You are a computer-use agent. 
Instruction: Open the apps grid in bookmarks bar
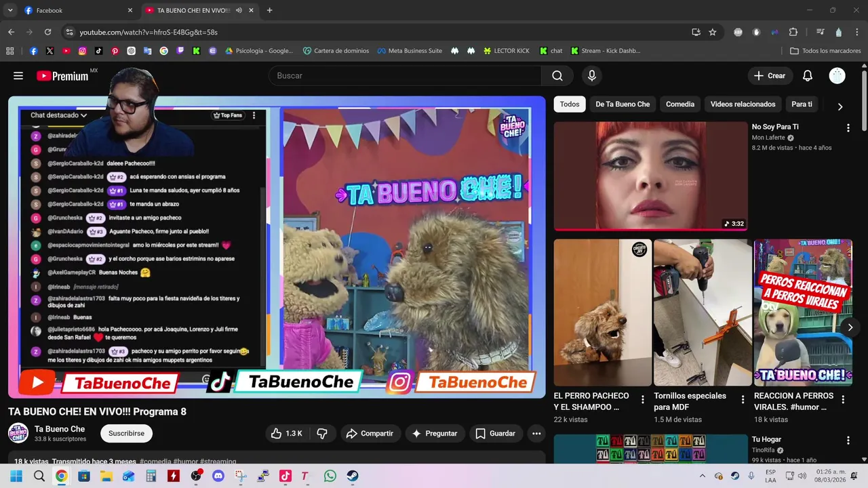click(9, 51)
